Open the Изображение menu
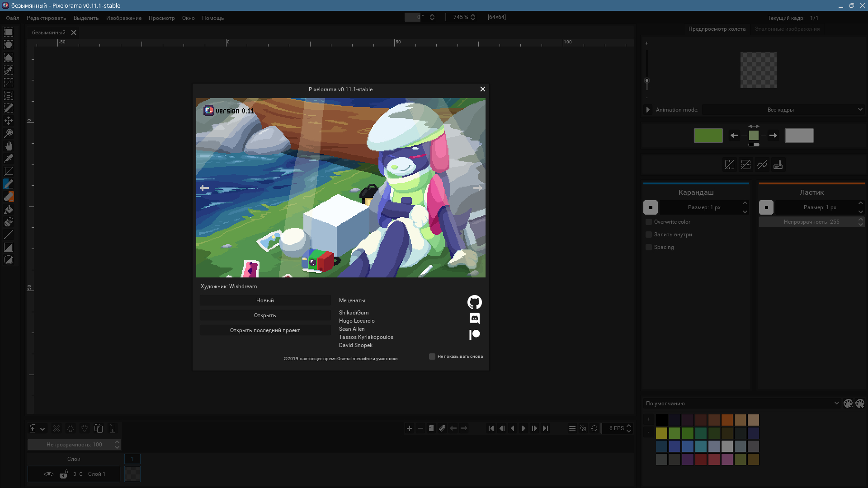Viewport: 868px width, 488px height. coord(124,18)
